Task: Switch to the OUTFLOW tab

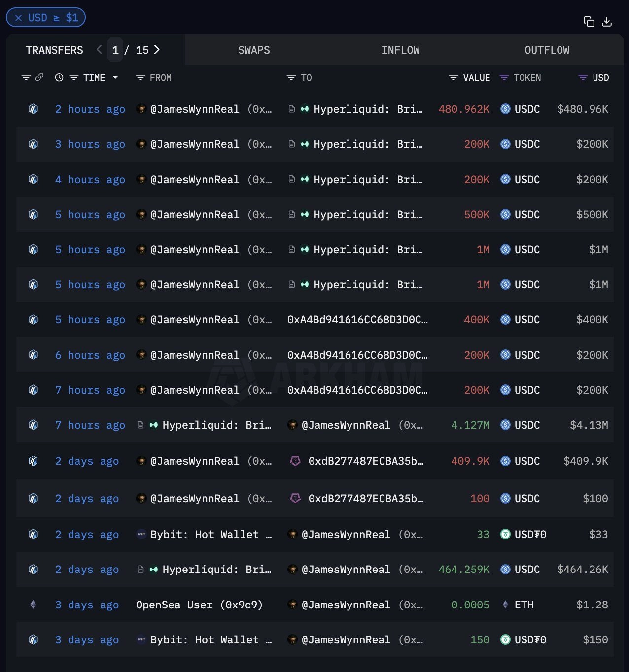Action: pos(547,50)
